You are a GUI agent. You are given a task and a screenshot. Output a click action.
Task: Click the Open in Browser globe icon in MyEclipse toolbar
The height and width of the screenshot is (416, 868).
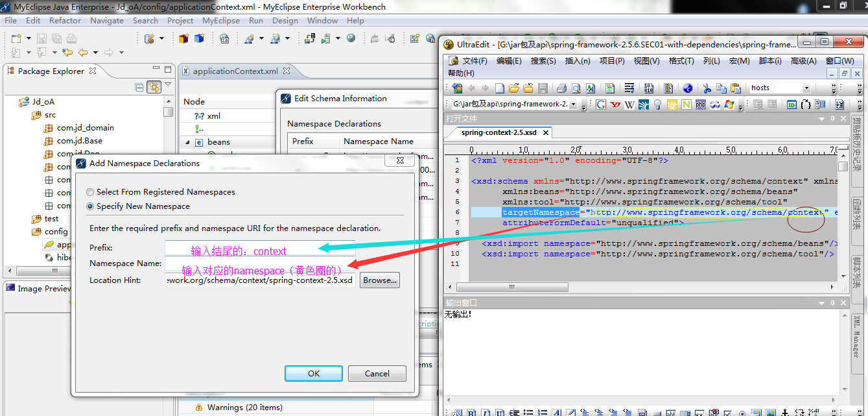[x=351, y=38]
